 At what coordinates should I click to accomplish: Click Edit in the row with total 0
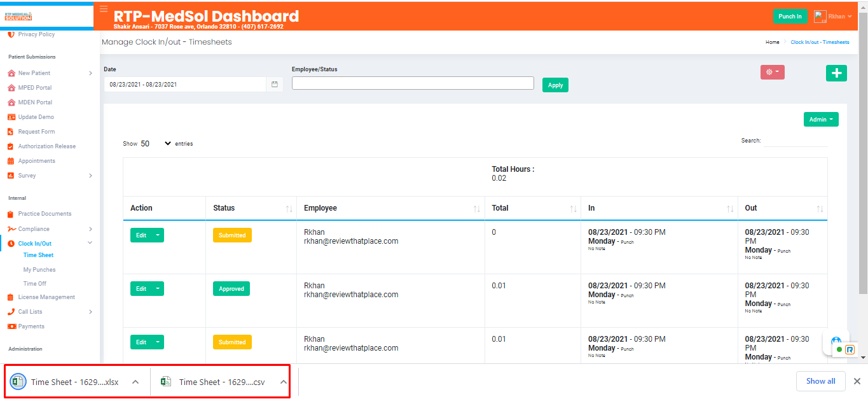click(141, 235)
